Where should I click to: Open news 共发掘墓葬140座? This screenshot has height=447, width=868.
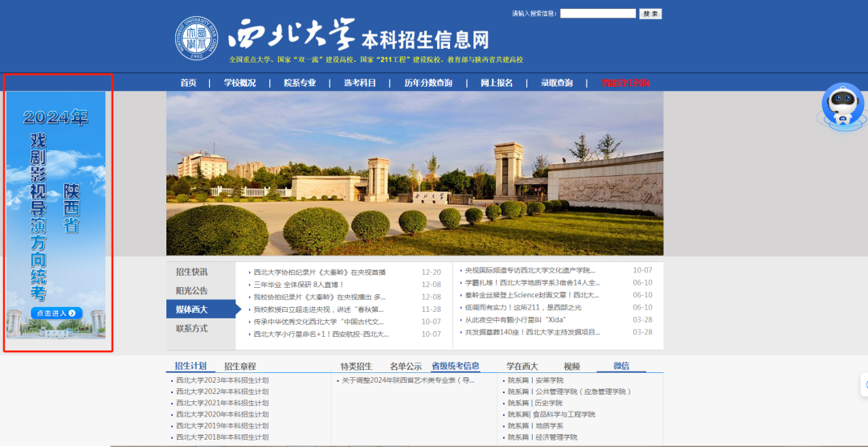tap(533, 332)
